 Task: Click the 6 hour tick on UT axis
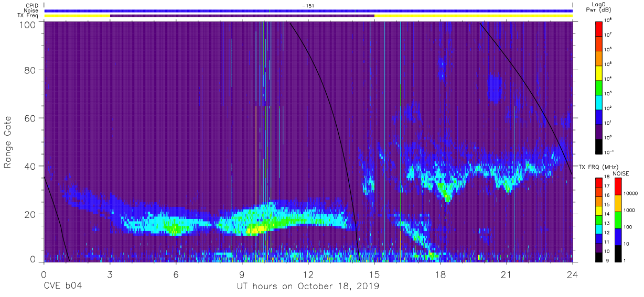[176, 274]
